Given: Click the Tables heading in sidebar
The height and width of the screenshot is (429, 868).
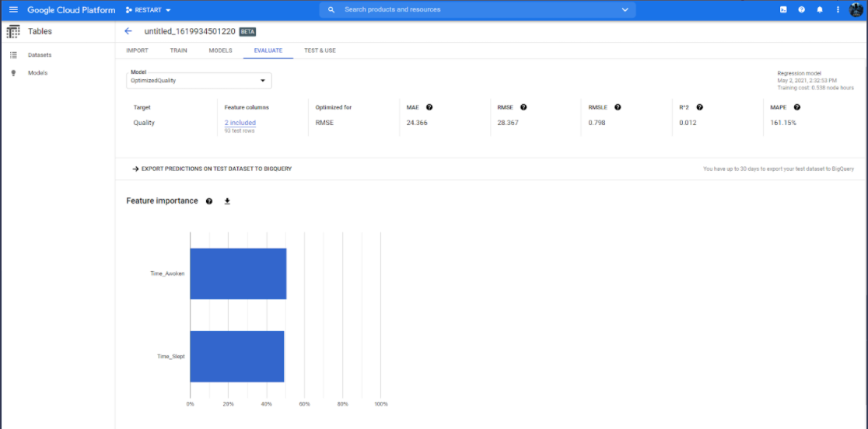Looking at the screenshot, I should click(40, 32).
